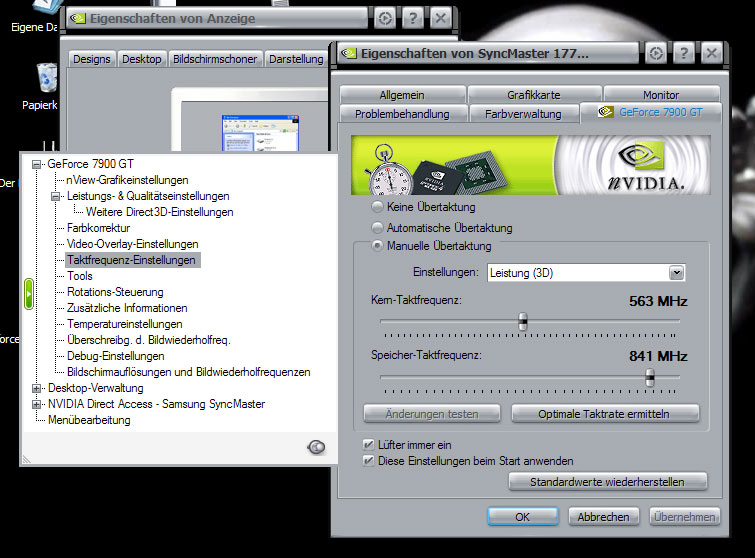Click the NVIDIA logo in the banner
This screenshot has width=755, height=558.
pos(645,165)
